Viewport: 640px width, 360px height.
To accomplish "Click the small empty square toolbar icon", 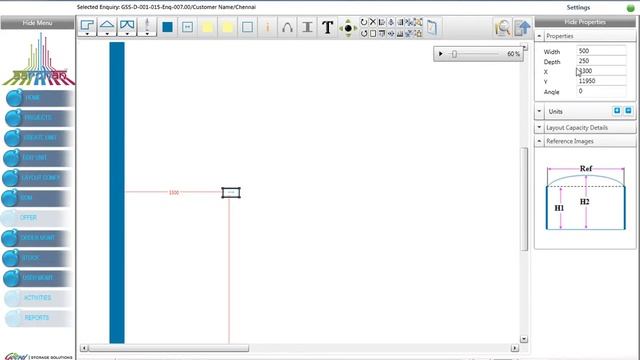I will coord(373,33).
